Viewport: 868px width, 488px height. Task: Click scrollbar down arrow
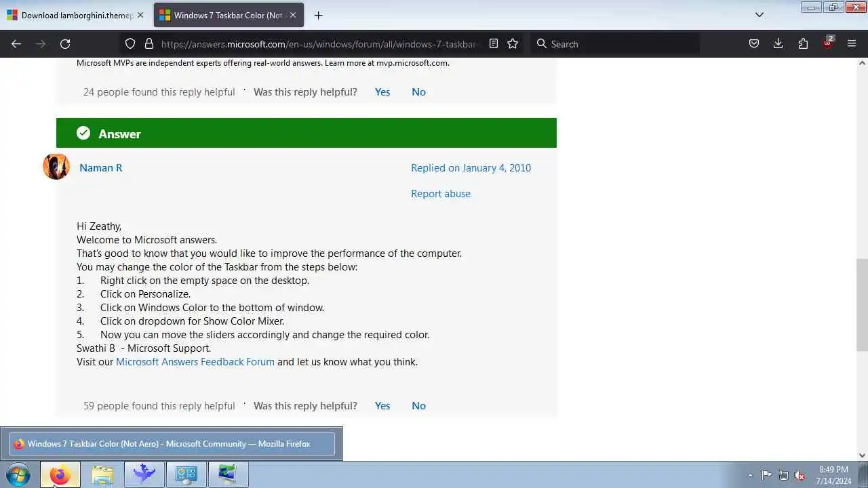[x=862, y=455]
